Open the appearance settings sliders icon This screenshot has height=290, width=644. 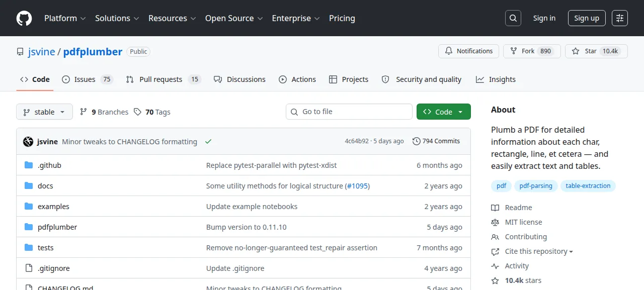(x=620, y=18)
